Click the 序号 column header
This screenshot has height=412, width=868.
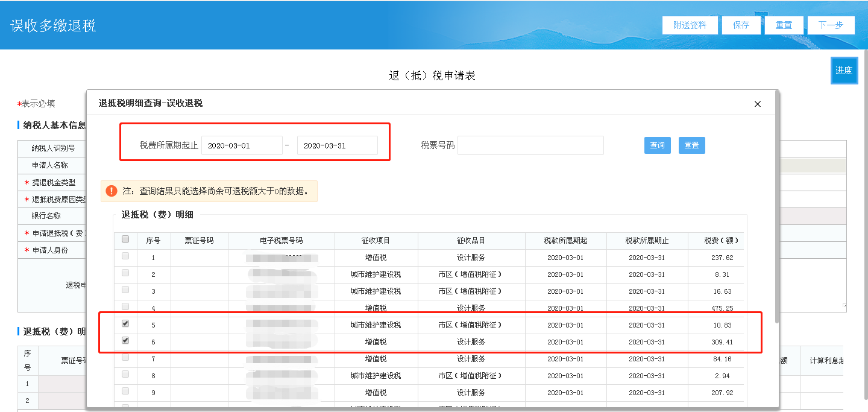coord(153,241)
